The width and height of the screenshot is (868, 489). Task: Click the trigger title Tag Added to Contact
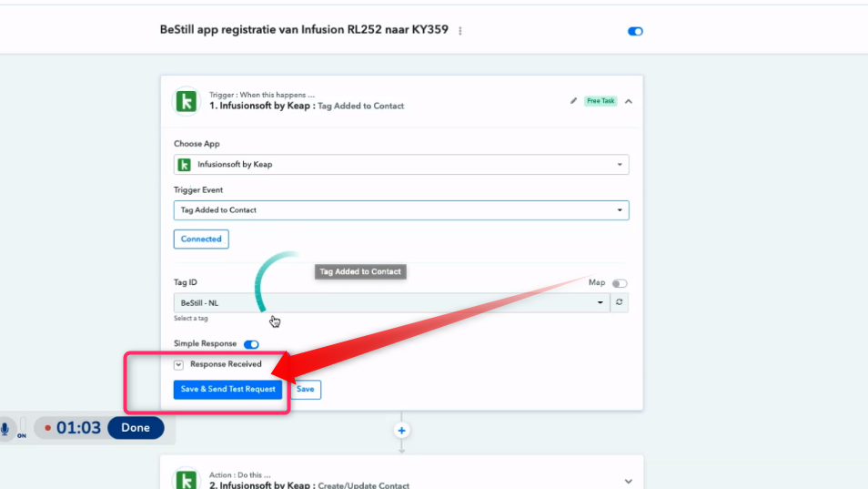360,107
